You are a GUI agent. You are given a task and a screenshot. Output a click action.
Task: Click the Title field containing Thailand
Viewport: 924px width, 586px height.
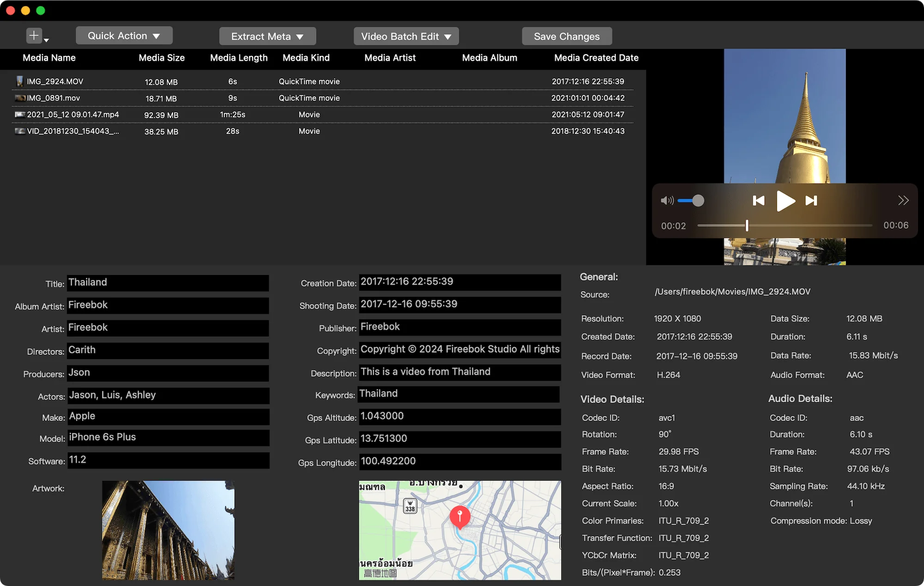[168, 283]
